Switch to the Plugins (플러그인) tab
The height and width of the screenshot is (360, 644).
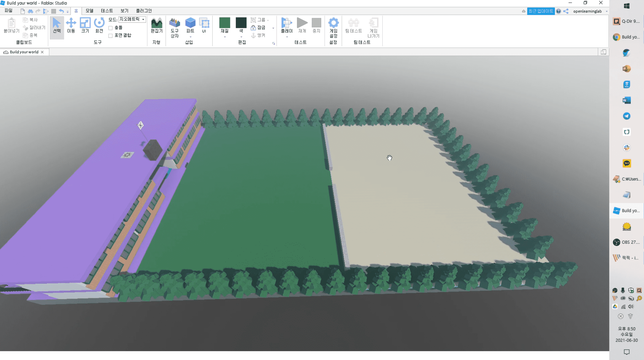144,11
